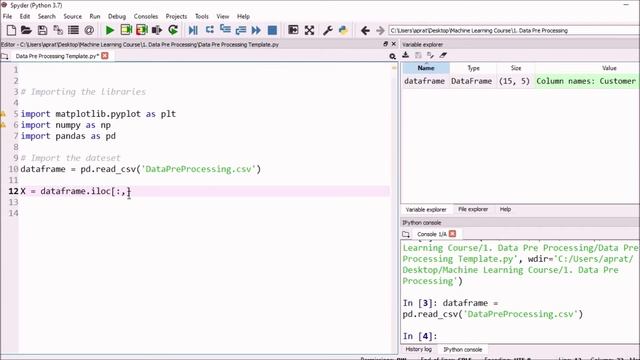Undock the editor pane

(x=385, y=44)
